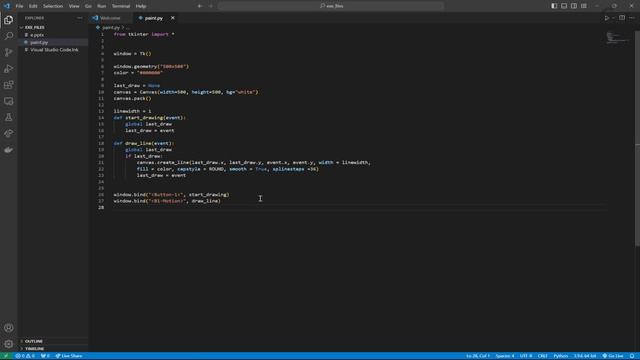
Task: Start Live Share from status bar
Action: (x=69, y=356)
